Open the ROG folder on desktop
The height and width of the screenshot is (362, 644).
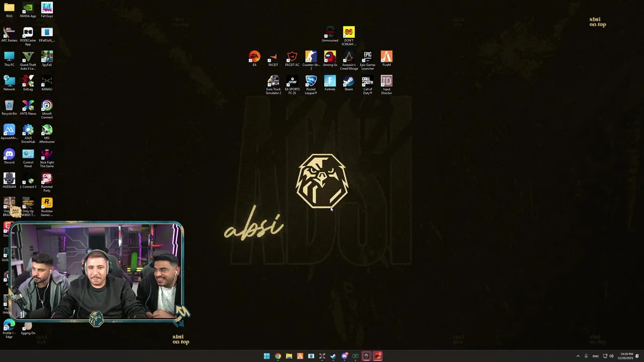(9, 10)
